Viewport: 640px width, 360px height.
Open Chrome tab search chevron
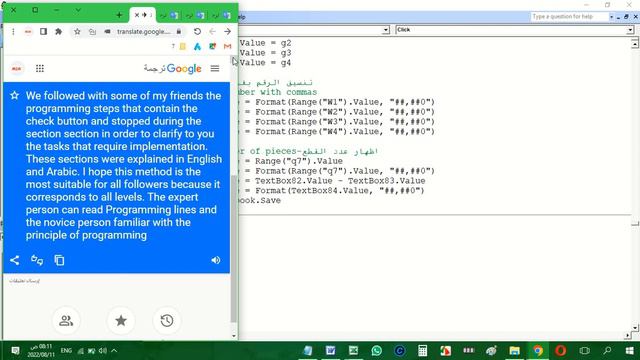[x=78, y=10]
